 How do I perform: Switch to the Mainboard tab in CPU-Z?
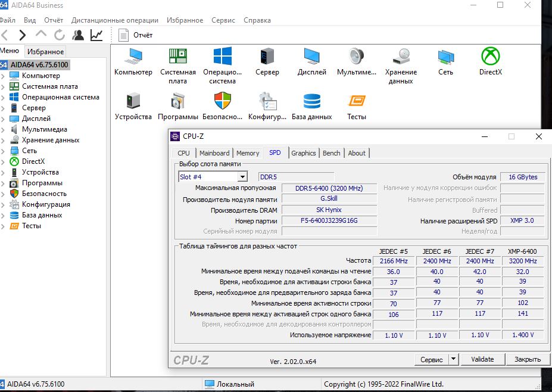(214, 153)
